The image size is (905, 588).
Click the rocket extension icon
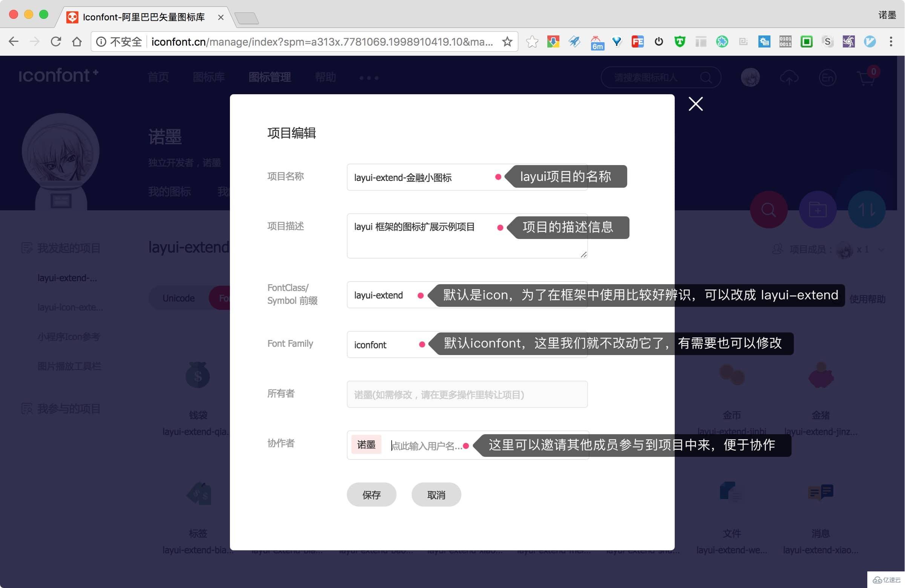coord(574,41)
